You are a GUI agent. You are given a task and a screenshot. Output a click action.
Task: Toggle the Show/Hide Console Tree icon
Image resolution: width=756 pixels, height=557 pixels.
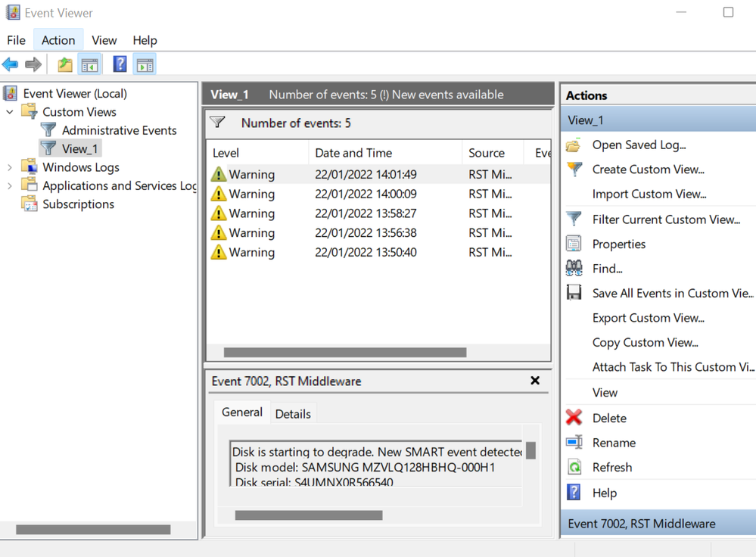point(90,64)
